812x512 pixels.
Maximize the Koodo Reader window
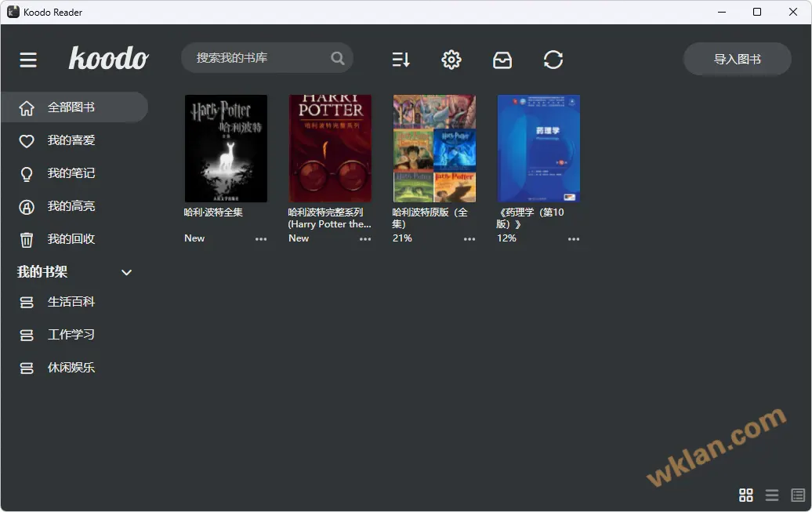pos(757,12)
